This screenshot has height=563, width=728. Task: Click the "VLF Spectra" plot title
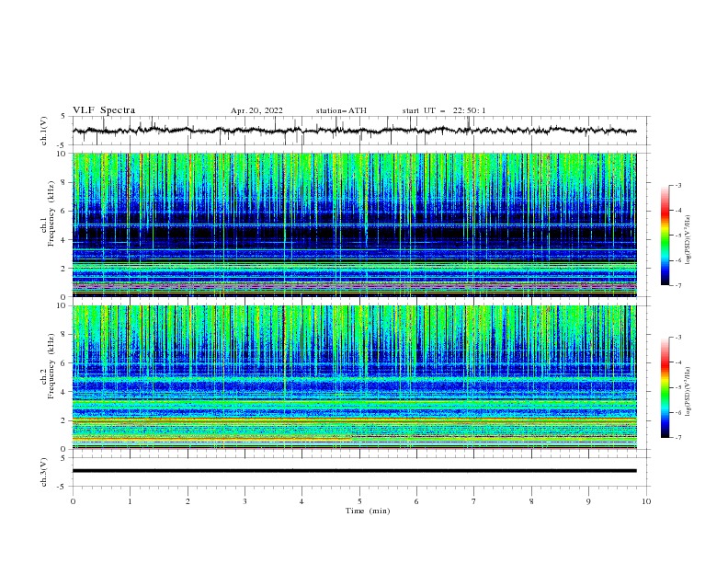point(104,110)
